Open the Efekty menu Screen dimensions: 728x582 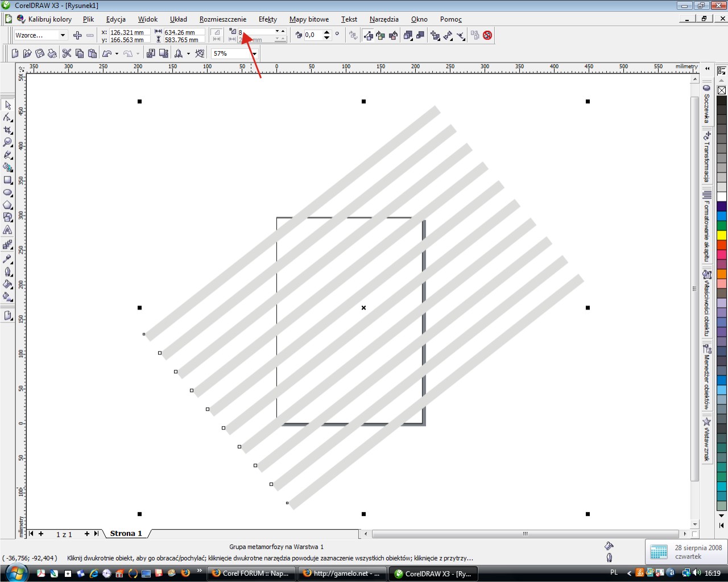[x=267, y=19]
